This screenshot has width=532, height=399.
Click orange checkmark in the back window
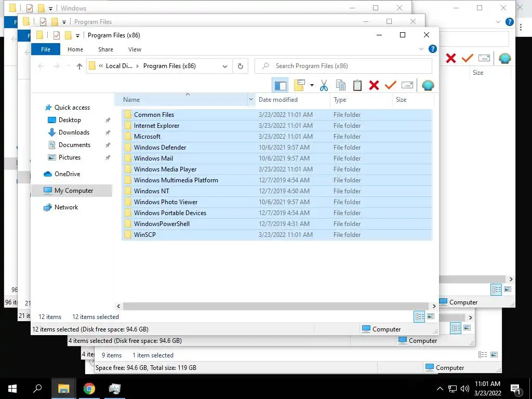point(468,58)
